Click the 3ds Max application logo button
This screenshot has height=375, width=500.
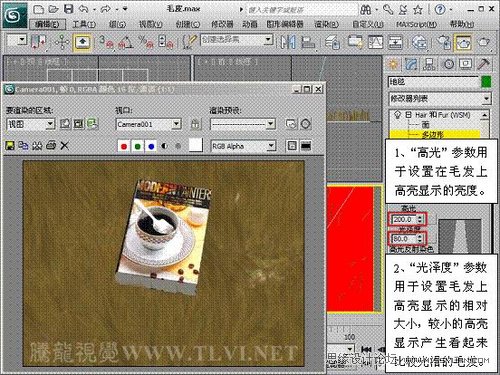click(x=15, y=15)
